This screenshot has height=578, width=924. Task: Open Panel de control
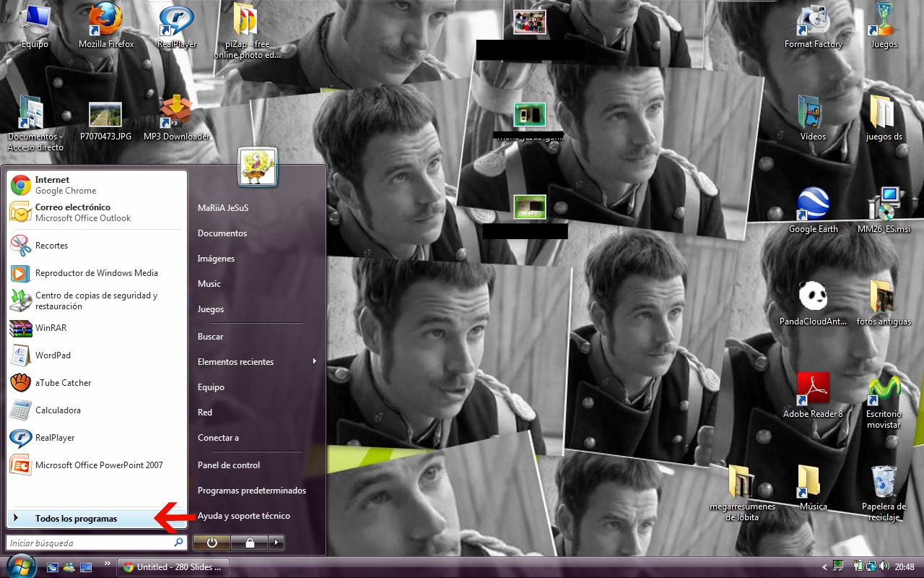tap(228, 465)
